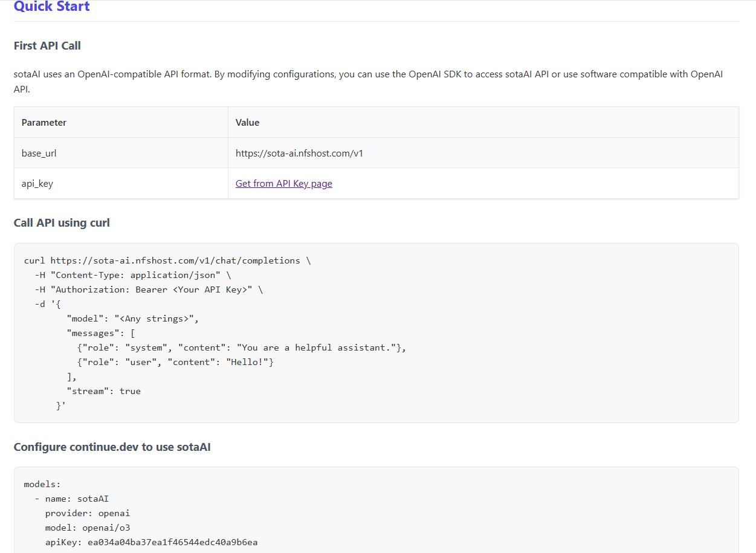756x553 pixels.
Task: Click the intro paragraph about OpenAI-compatible format
Action: (x=369, y=82)
